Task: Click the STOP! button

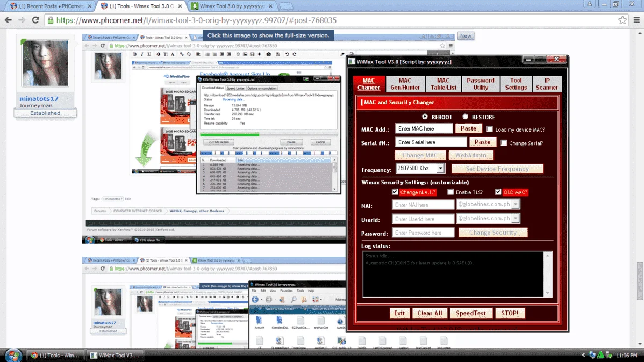Action: pyautogui.click(x=510, y=313)
